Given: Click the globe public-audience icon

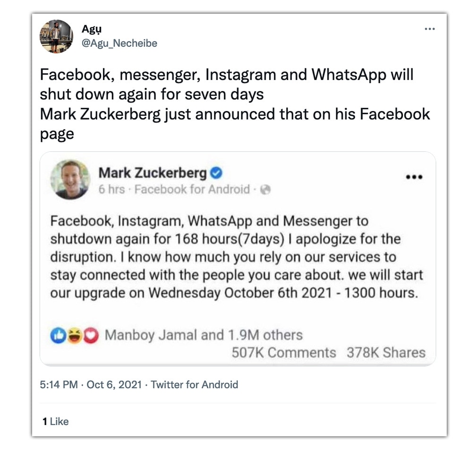Looking at the screenshot, I should 265,190.
